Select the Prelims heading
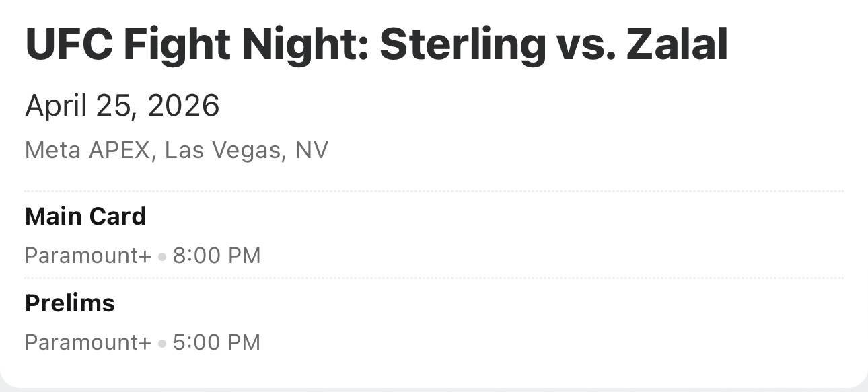The image size is (868, 392). tap(70, 303)
